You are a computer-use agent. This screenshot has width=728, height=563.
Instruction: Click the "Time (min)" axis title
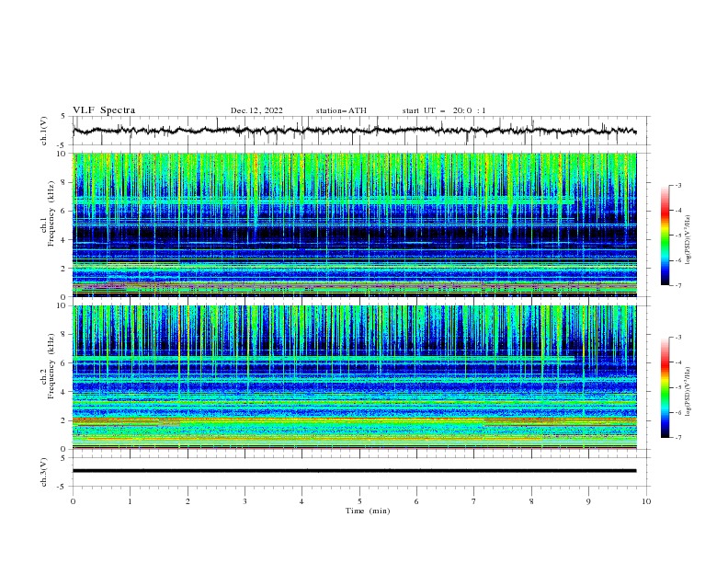click(x=368, y=511)
